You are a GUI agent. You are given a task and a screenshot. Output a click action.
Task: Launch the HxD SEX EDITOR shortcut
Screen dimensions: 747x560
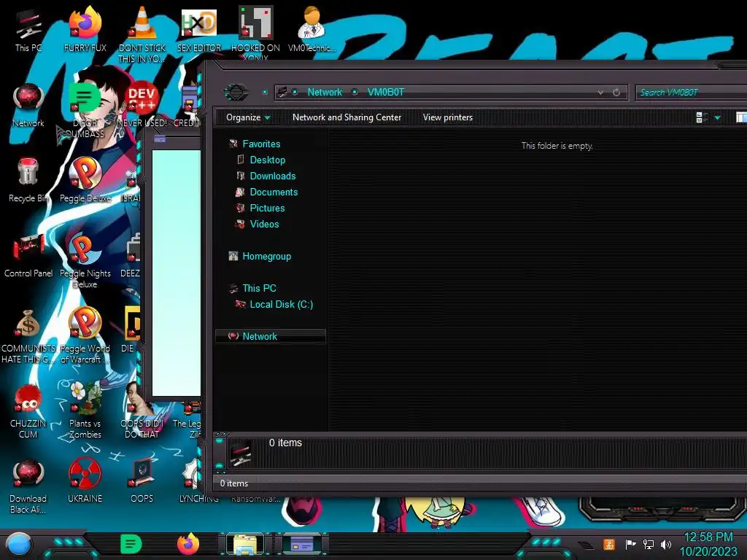coord(199,31)
